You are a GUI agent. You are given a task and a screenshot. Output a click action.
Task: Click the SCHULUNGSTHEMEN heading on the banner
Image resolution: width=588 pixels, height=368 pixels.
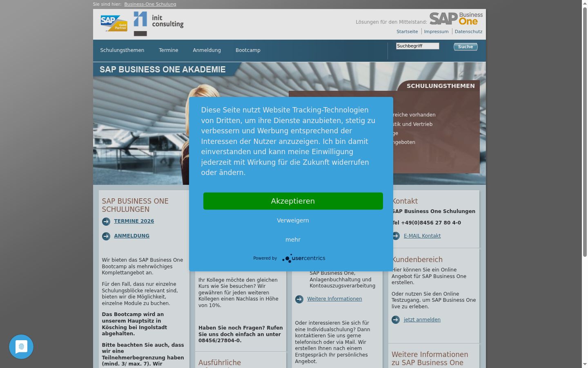pos(441,86)
